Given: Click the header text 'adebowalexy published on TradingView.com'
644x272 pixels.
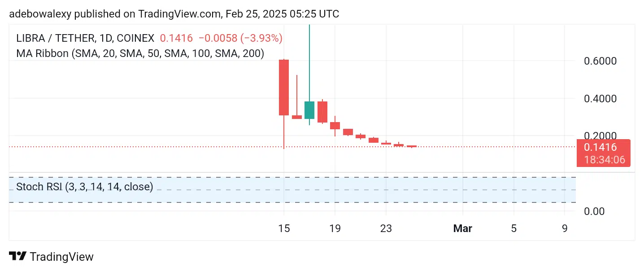Looking at the screenshot, I should click(x=115, y=14).
